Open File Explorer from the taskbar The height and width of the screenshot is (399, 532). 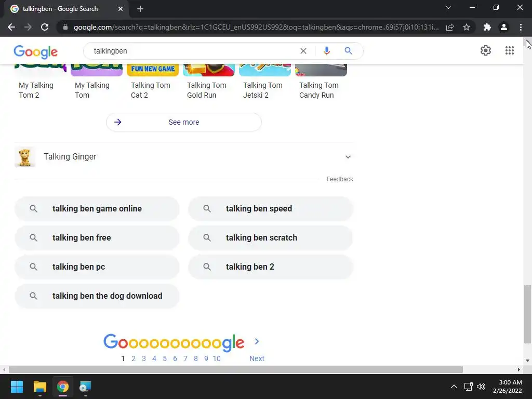pos(39,387)
